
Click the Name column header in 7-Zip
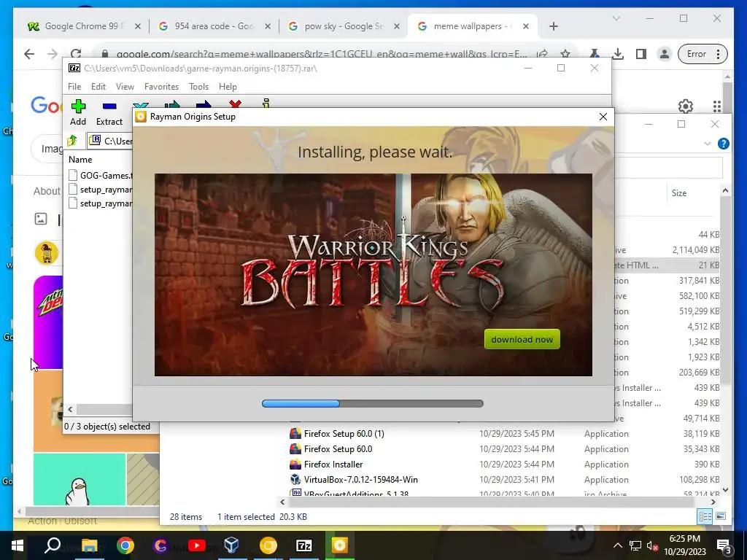(80, 160)
